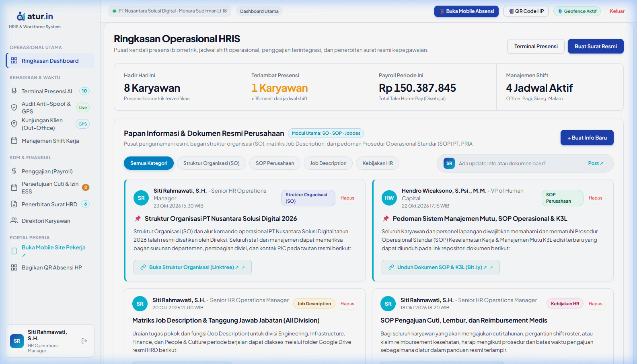Click the logout arrow icon beside Siti Rahmawati
Viewport: 637px width, 364px height.
pyautogui.click(x=84, y=341)
